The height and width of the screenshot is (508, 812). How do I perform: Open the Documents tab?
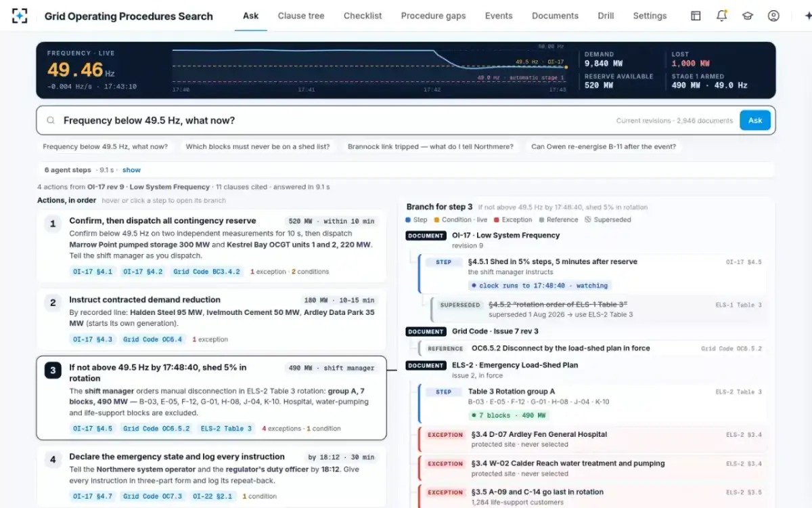555,16
